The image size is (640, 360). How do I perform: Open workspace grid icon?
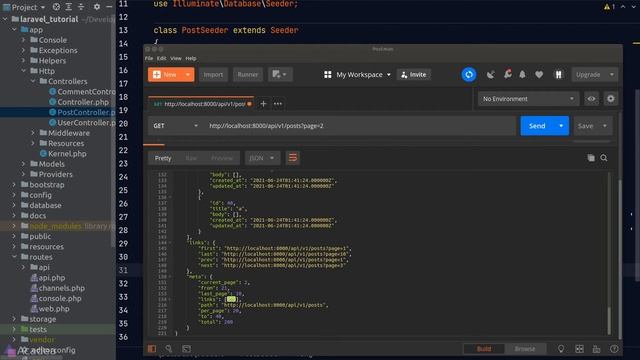point(327,75)
